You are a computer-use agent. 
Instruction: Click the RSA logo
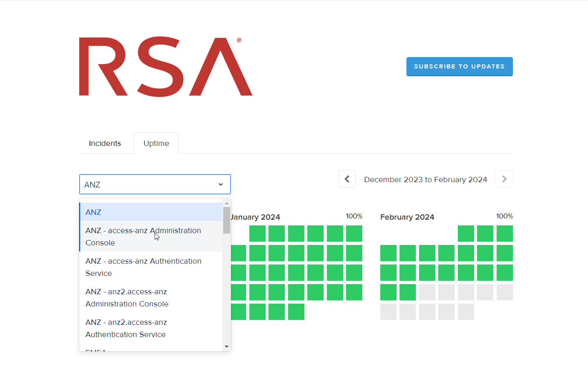pyautogui.click(x=165, y=67)
